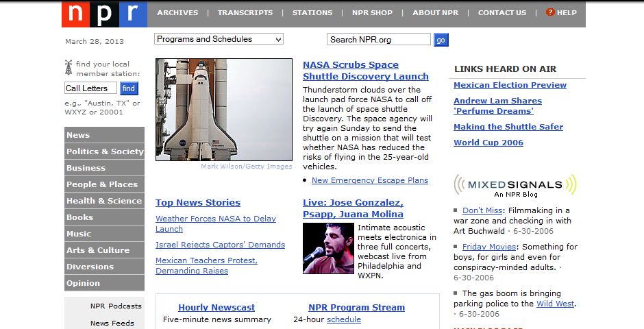This screenshot has width=644, height=329.
Task: Open Archives in the top navigation
Action: [x=177, y=13]
